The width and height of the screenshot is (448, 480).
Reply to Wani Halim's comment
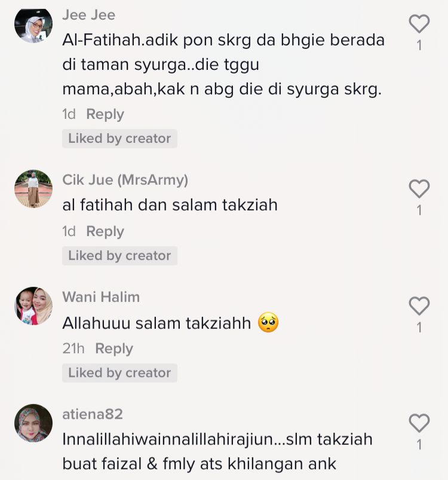click(x=114, y=349)
